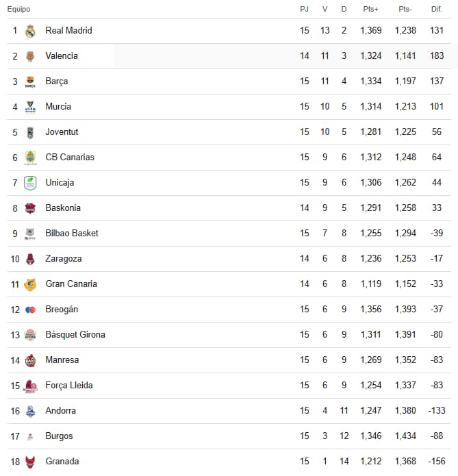458x476 pixels.
Task: Open the Joventut team link
Action: 62,132
